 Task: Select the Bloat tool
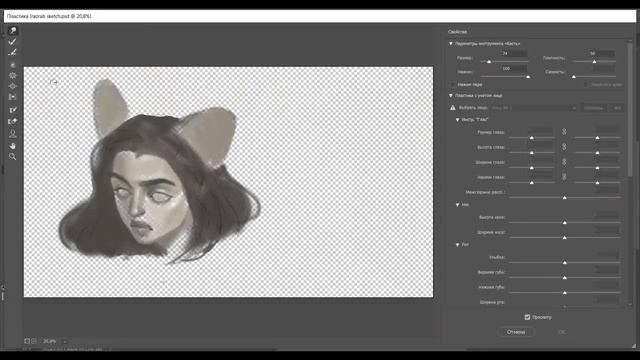point(13,86)
